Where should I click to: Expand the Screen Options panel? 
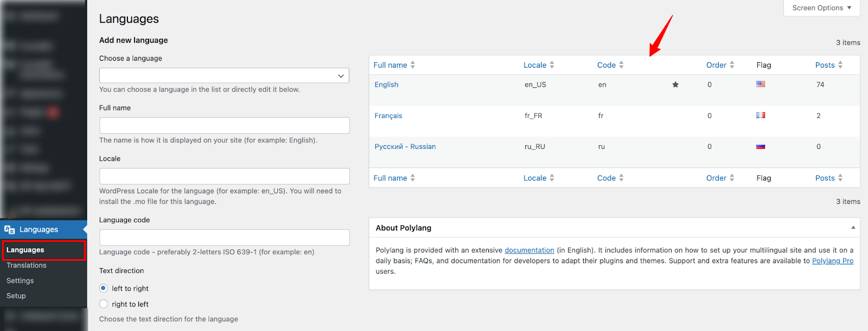tap(821, 8)
